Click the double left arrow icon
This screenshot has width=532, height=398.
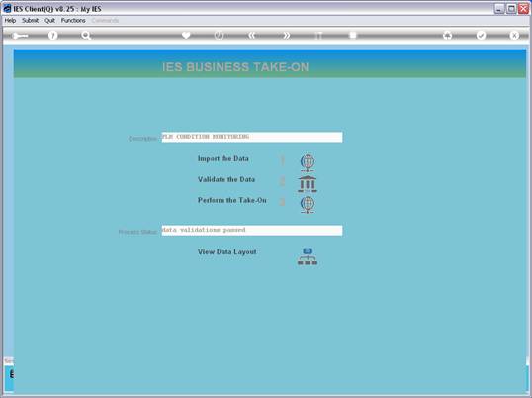(x=251, y=35)
